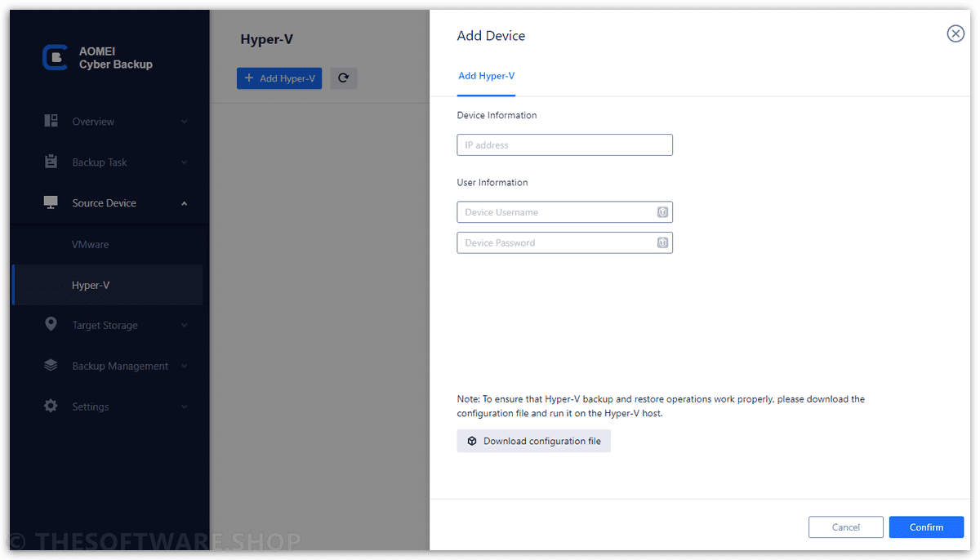Click the AOMEI Cyber Backup title text
Viewport: 980px width, 560px height.
[116, 57]
